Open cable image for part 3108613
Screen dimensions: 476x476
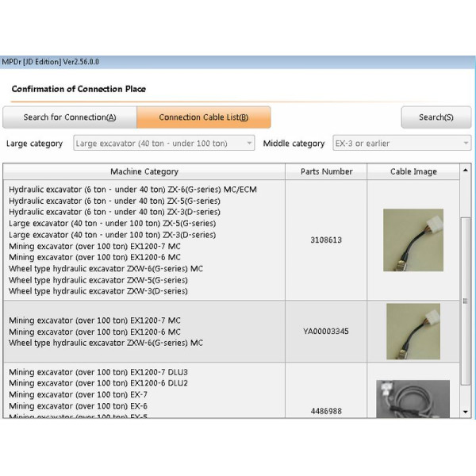413,240
